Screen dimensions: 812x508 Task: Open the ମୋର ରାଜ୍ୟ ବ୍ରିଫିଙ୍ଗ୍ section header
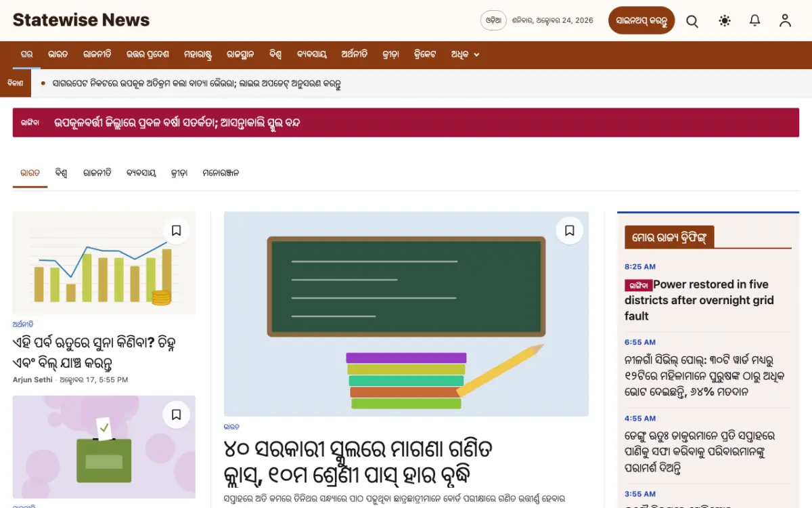click(669, 237)
